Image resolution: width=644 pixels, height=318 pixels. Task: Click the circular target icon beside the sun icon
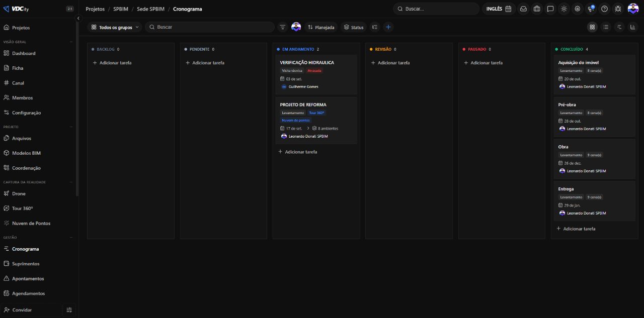pos(578,9)
